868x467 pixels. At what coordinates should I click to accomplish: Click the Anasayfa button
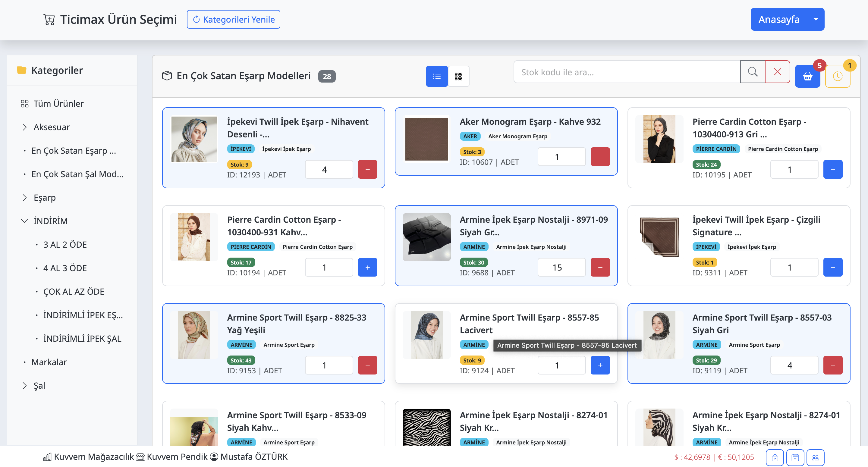tap(778, 19)
